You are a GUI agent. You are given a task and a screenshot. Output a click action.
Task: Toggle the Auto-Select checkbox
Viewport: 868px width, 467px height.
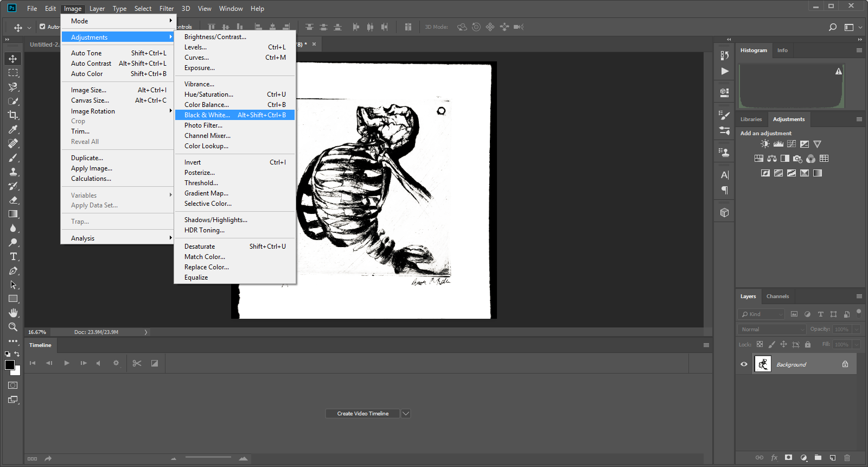tap(42, 27)
